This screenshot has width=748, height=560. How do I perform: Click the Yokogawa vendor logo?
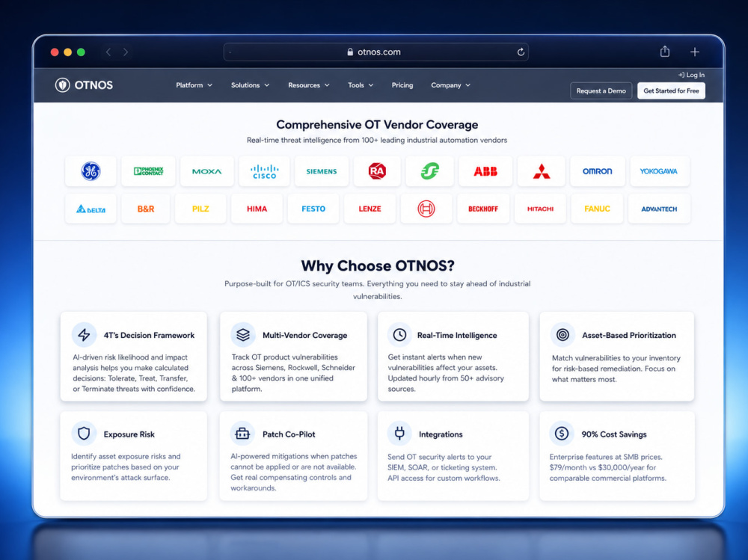(x=659, y=171)
